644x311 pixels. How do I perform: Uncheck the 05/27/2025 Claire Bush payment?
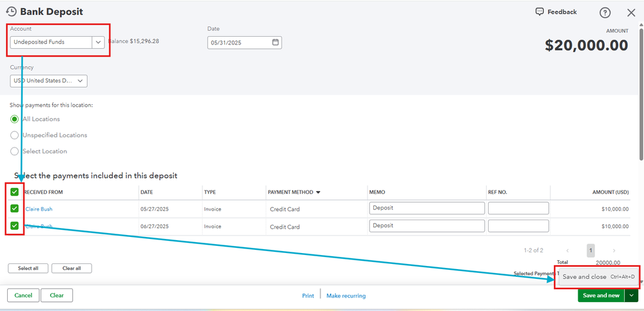tap(14, 209)
